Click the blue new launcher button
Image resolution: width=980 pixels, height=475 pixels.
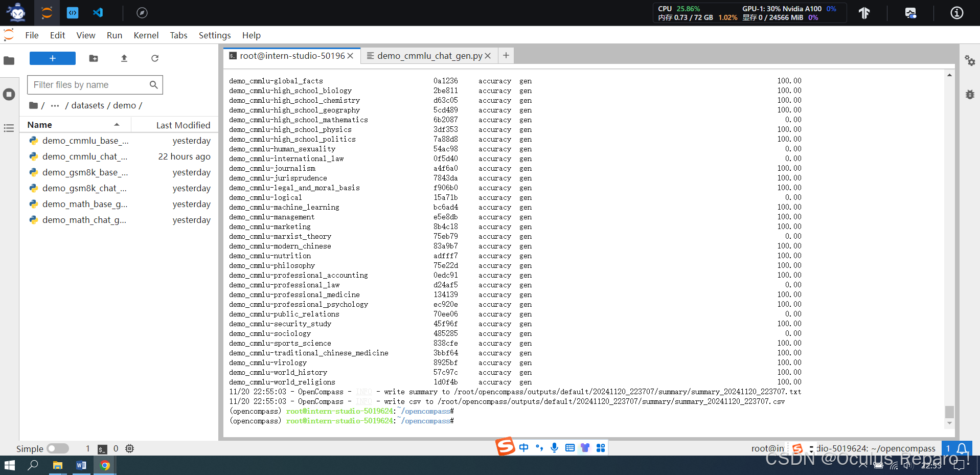[x=52, y=58]
